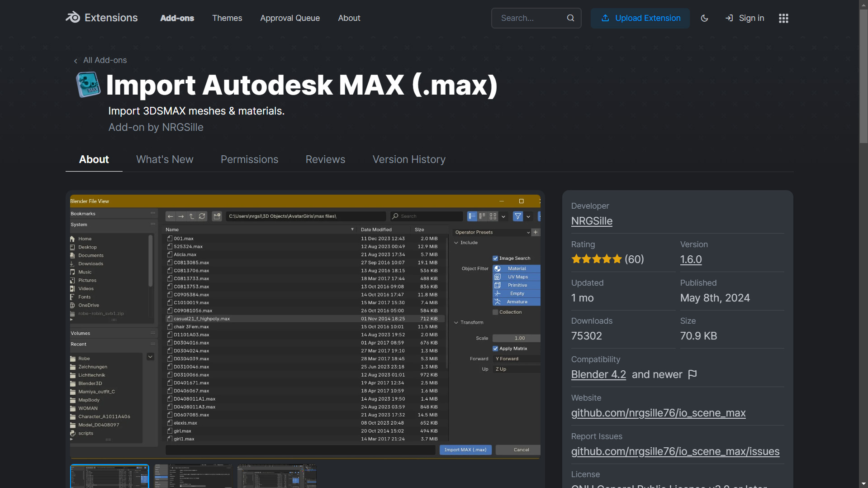Click the Upload Extension button

pos(640,18)
